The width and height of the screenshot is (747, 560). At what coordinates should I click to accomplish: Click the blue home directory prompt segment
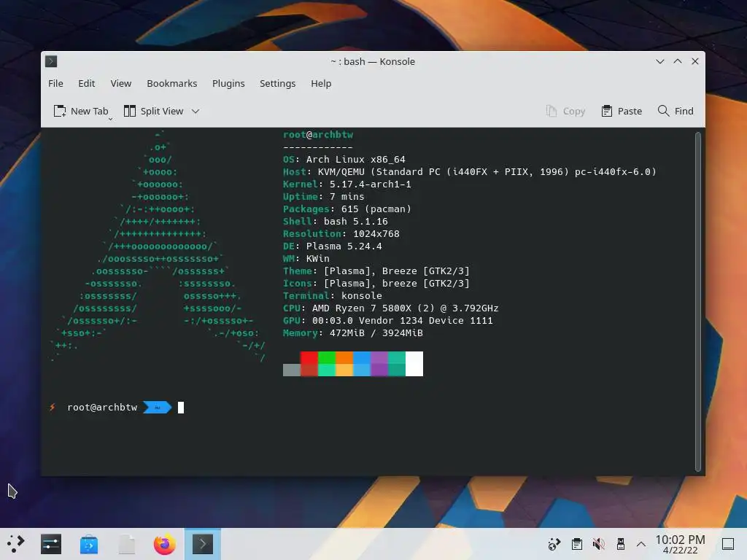click(158, 408)
